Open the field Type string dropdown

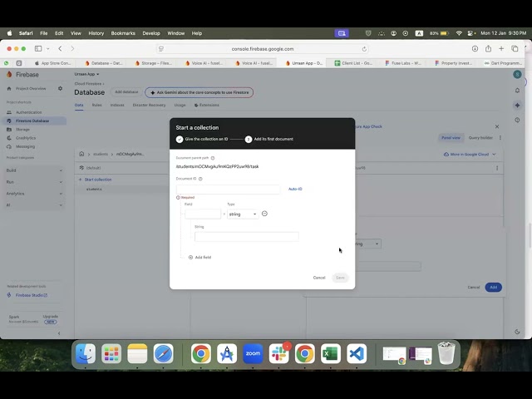(x=243, y=214)
